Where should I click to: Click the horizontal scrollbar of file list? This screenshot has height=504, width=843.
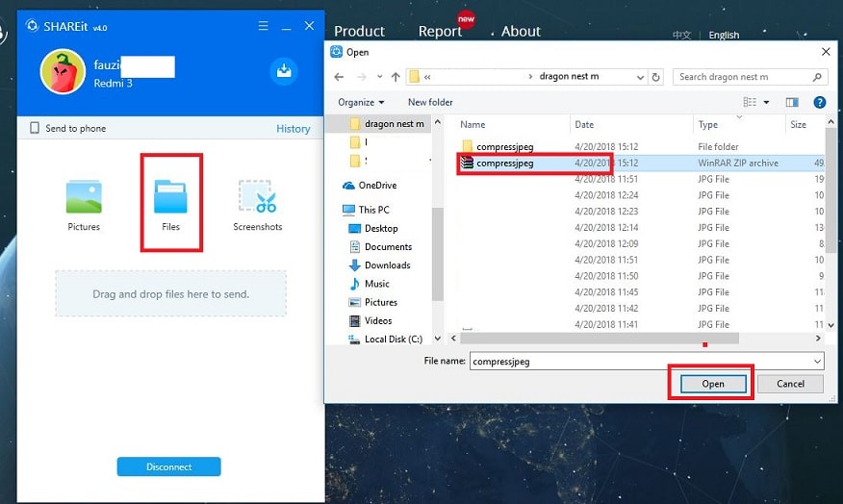coord(600,339)
